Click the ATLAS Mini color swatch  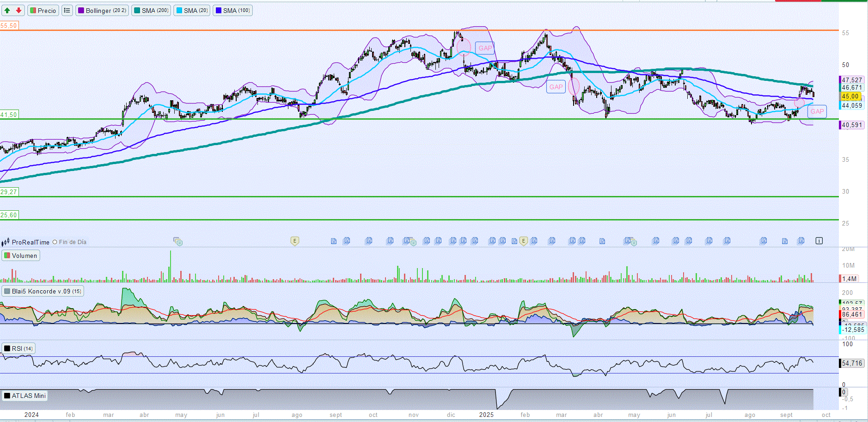tap(7, 396)
